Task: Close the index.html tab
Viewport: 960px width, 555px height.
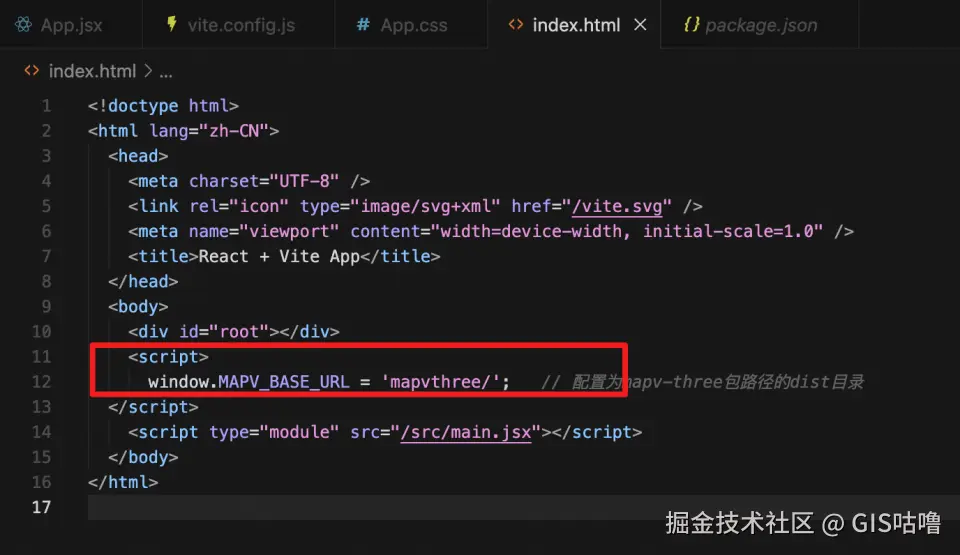Action: [640, 25]
